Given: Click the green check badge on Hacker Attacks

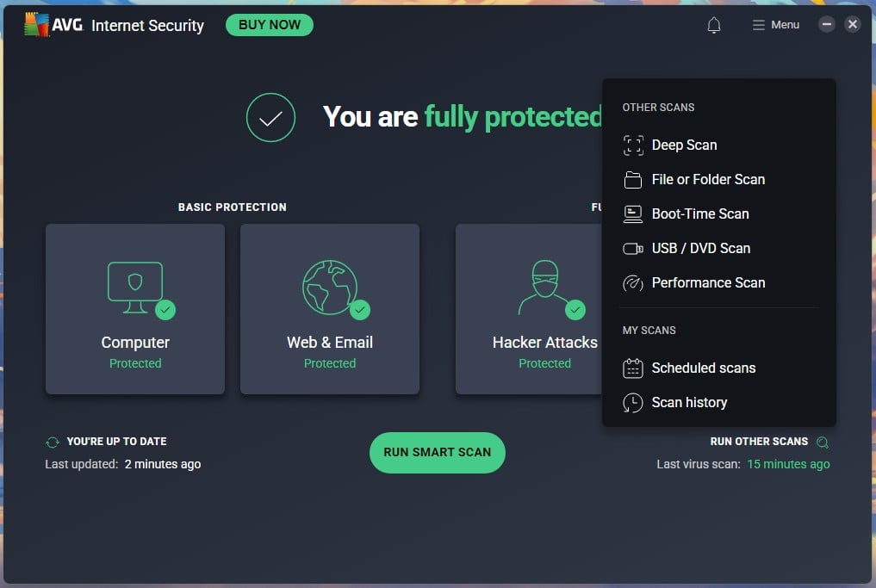Looking at the screenshot, I should click(x=575, y=309).
